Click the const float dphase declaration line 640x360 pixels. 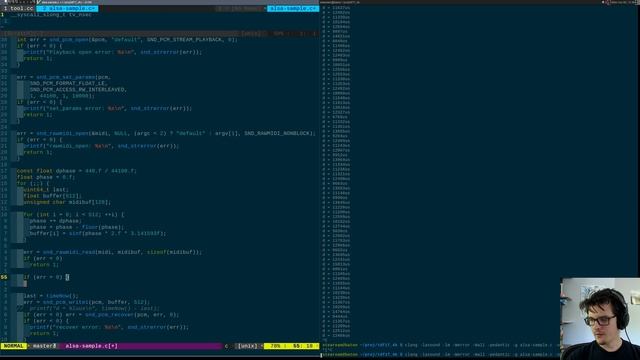[77, 171]
